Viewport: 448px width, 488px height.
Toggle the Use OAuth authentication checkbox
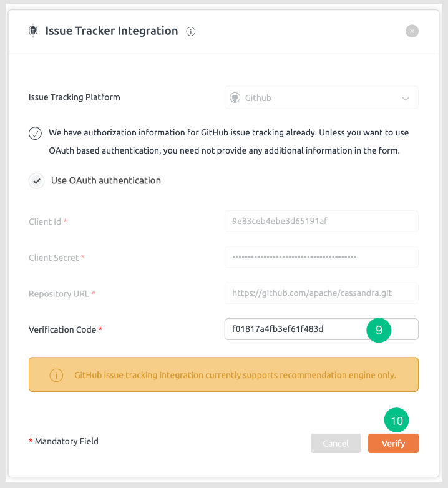[x=37, y=181]
